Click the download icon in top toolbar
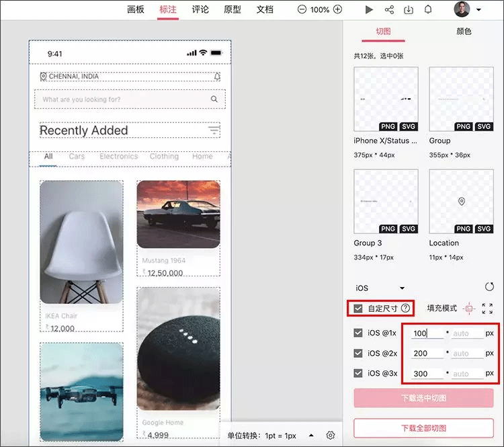Image resolution: width=504 pixels, height=447 pixels. pos(409,9)
